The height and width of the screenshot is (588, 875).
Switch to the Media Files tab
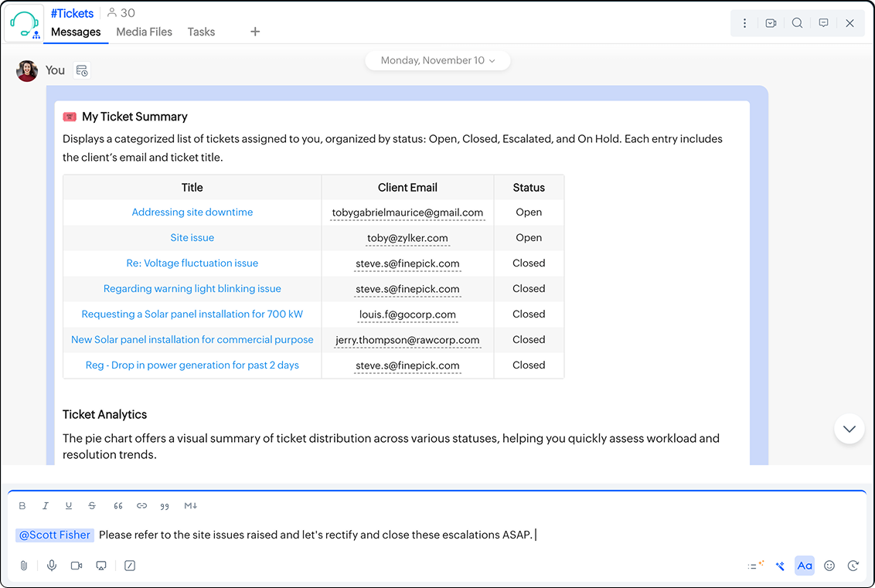[144, 32]
